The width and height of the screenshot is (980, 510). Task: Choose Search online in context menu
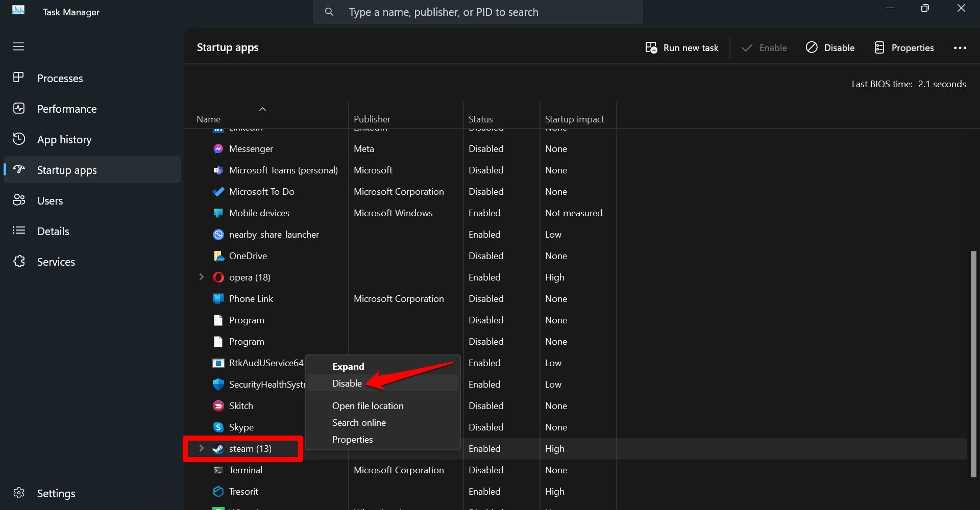(x=383, y=423)
